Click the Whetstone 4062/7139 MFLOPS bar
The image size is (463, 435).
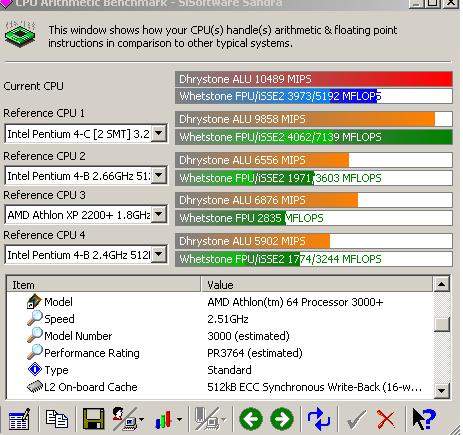click(314, 137)
